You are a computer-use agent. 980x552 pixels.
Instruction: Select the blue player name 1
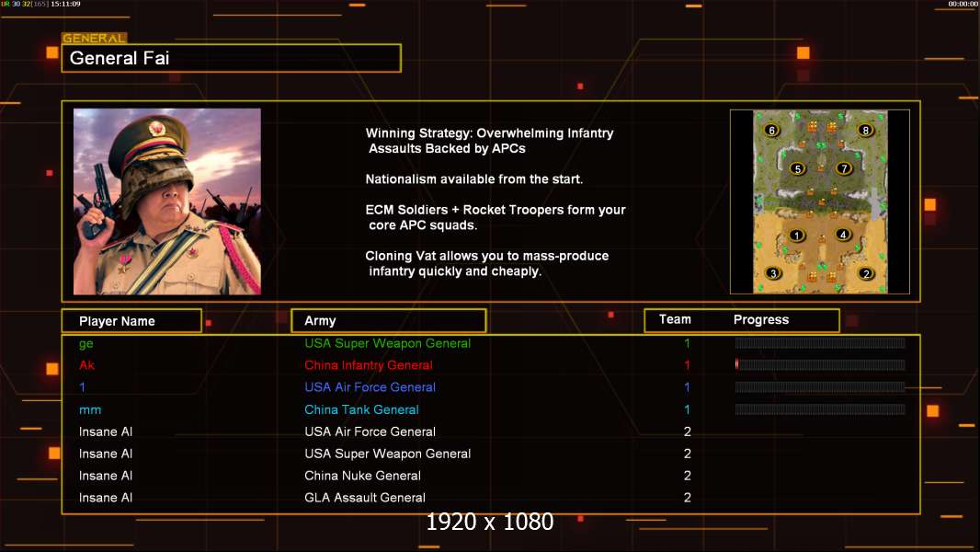(82, 387)
